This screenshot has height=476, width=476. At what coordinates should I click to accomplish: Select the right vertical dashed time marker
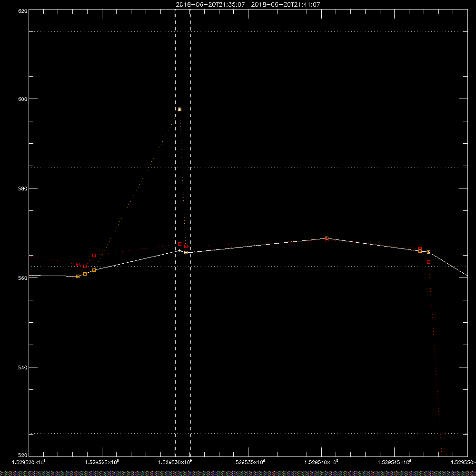coord(190,233)
